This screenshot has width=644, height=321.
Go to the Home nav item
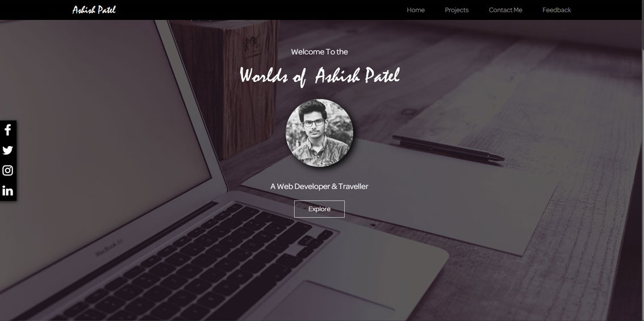(416, 10)
